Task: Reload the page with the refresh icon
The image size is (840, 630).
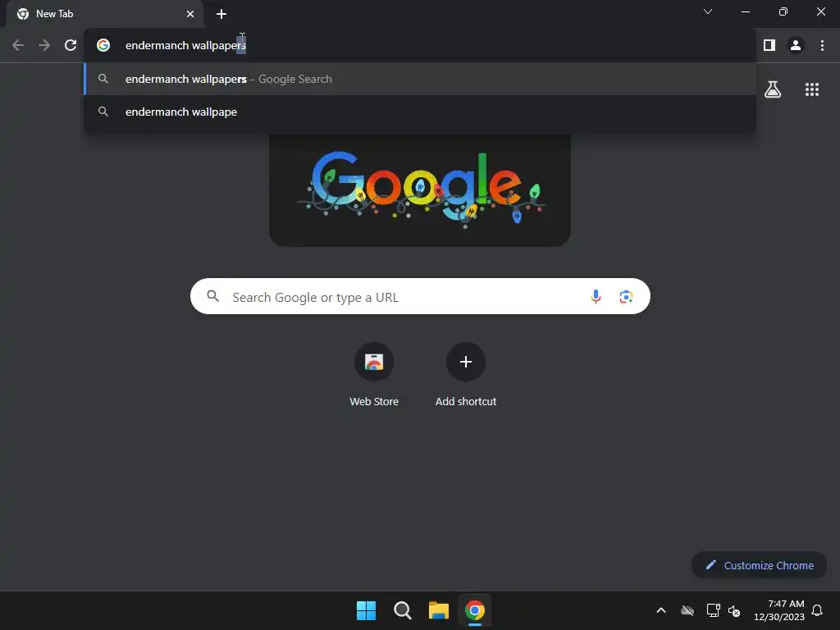Action: 71,46
